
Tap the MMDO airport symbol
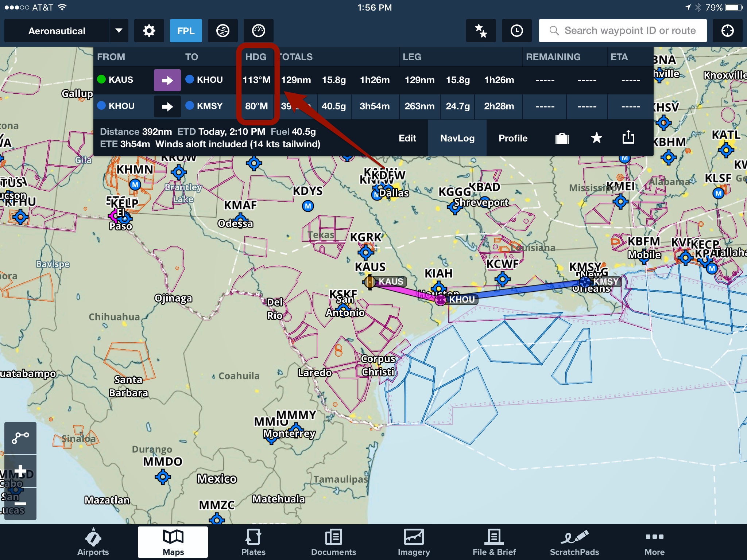tap(163, 477)
